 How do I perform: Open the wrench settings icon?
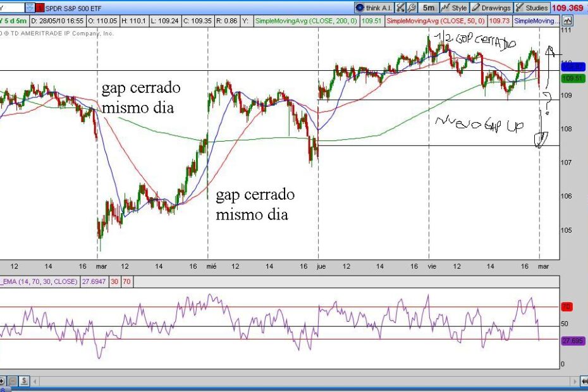coord(412,8)
